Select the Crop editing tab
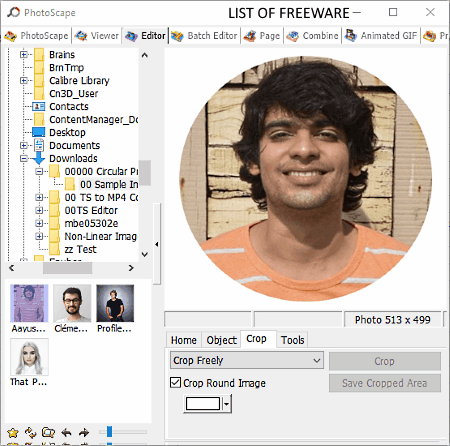 pyautogui.click(x=257, y=339)
